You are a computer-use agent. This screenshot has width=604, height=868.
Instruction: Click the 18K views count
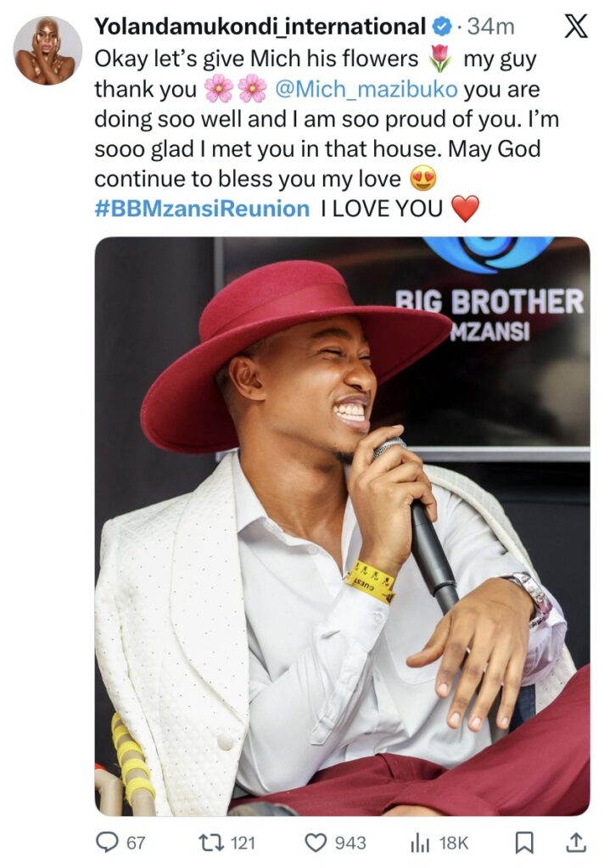(x=454, y=842)
